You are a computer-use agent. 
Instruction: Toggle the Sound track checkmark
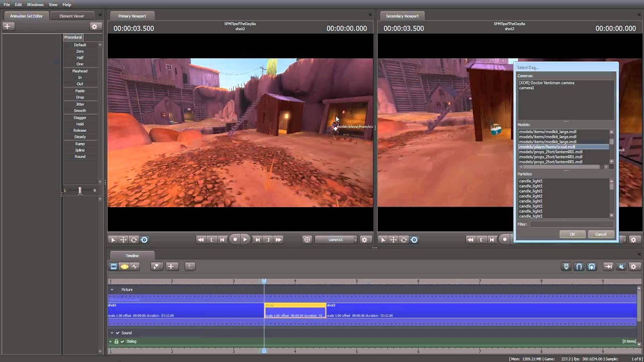coord(118,333)
